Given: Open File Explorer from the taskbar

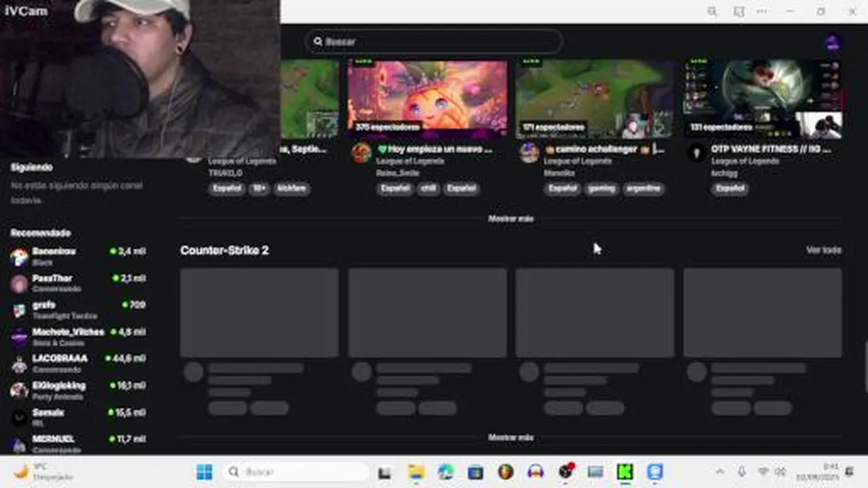Looking at the screenshot, I should [x=416, y=472].
